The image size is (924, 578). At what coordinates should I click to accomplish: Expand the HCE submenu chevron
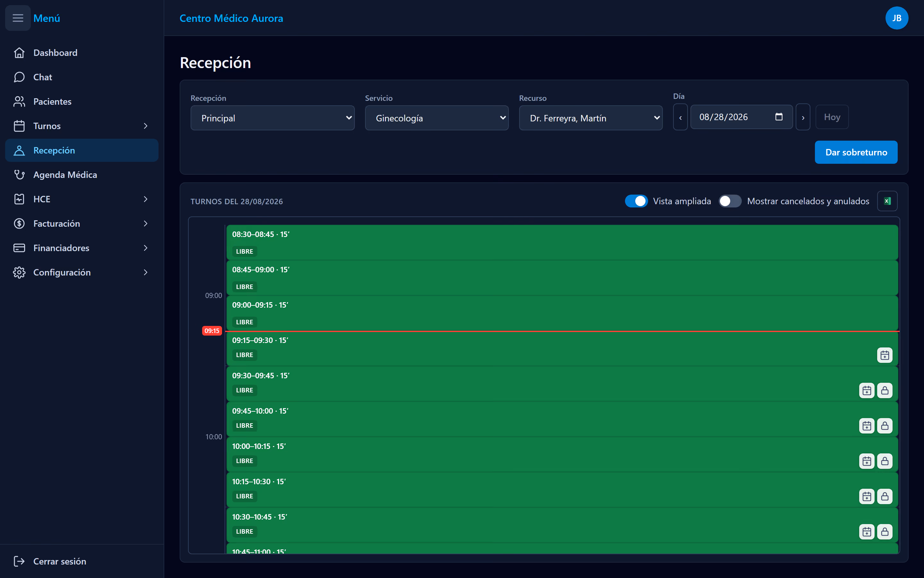click(145, 199)
